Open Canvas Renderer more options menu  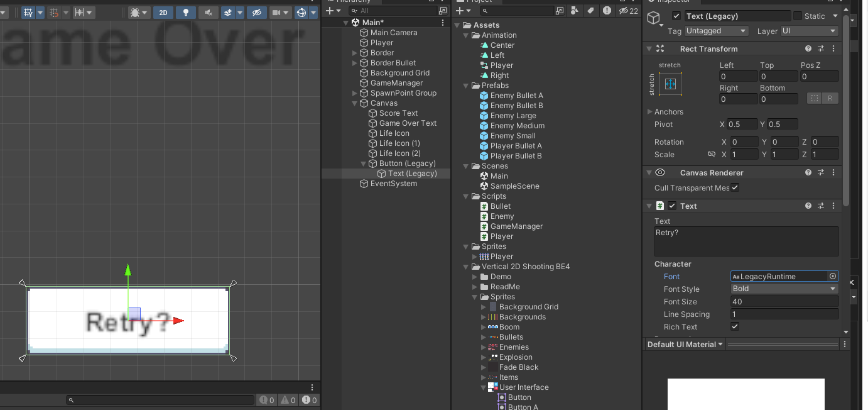(x=833, y=172)
